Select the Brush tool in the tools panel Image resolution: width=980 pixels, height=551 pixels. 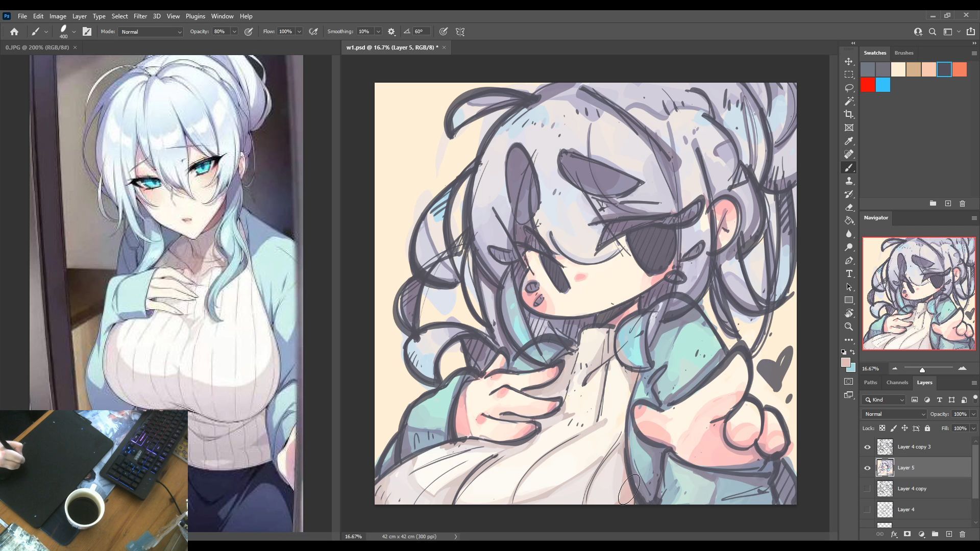pyautogui.click(x=849, y=167)
